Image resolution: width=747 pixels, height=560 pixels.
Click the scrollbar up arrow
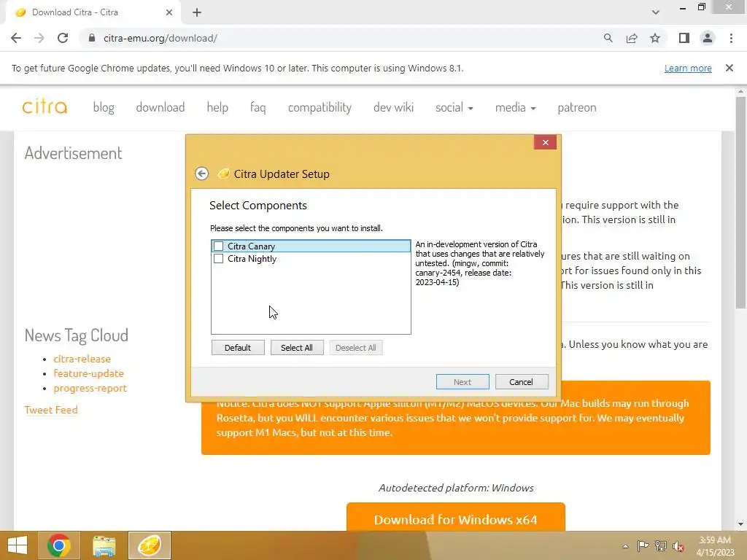[740, 91]
